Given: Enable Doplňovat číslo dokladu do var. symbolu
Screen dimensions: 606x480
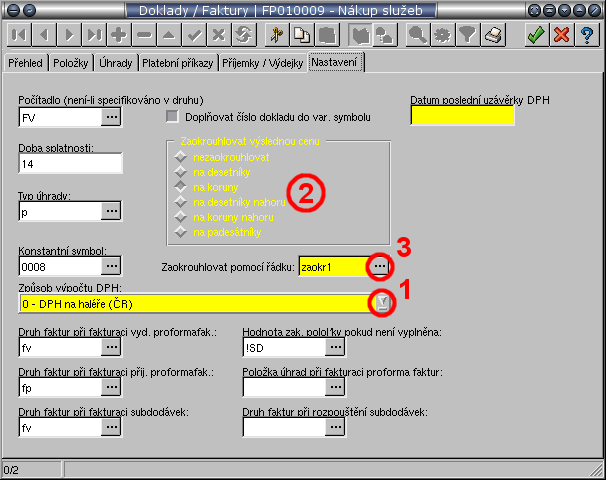Looking at the screenshot, I should pyautogui.click(x=171, y=116).
